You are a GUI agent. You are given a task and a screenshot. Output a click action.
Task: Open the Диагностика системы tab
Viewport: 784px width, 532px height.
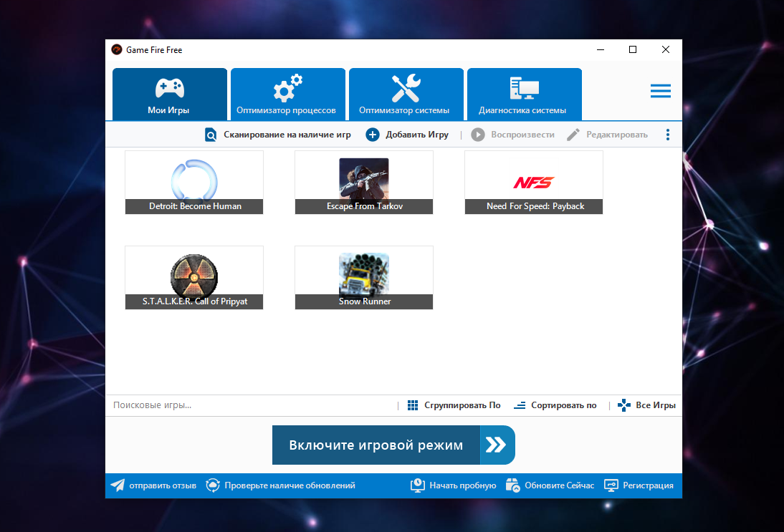(525, 95)
